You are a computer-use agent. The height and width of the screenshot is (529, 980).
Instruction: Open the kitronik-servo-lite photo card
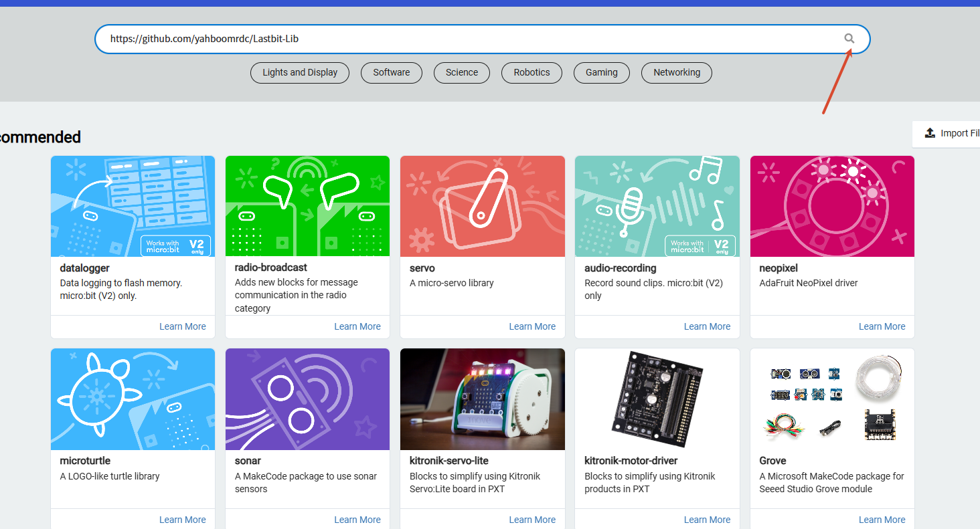click(x=483, y=399)
